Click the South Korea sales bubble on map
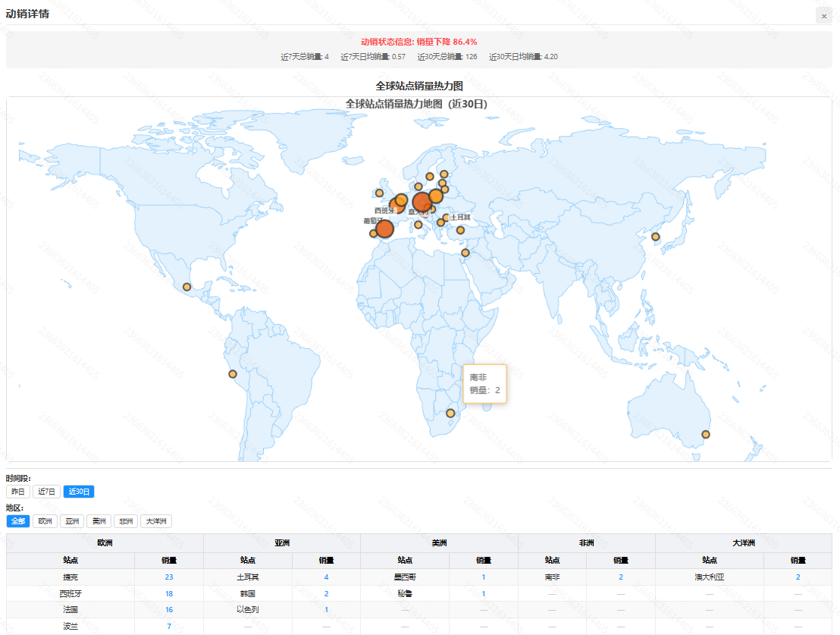Image resolution: width=840 pixels, height=635 pixels. 656,237
